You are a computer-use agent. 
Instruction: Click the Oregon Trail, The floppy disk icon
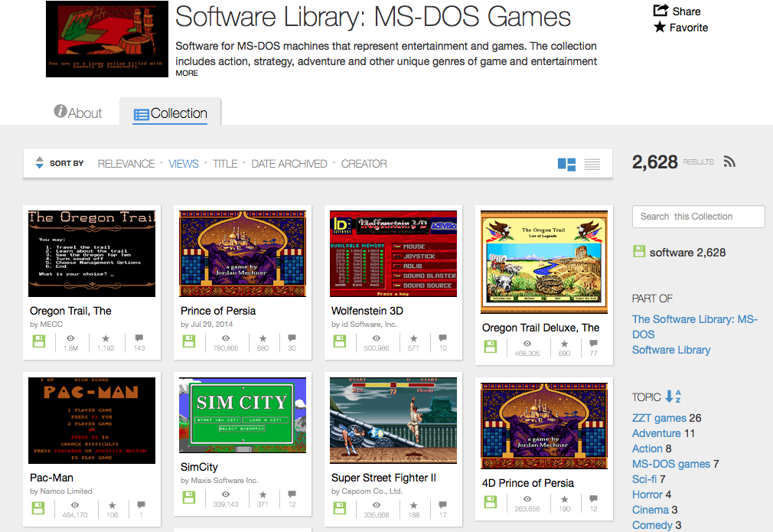tap(39, 341)
